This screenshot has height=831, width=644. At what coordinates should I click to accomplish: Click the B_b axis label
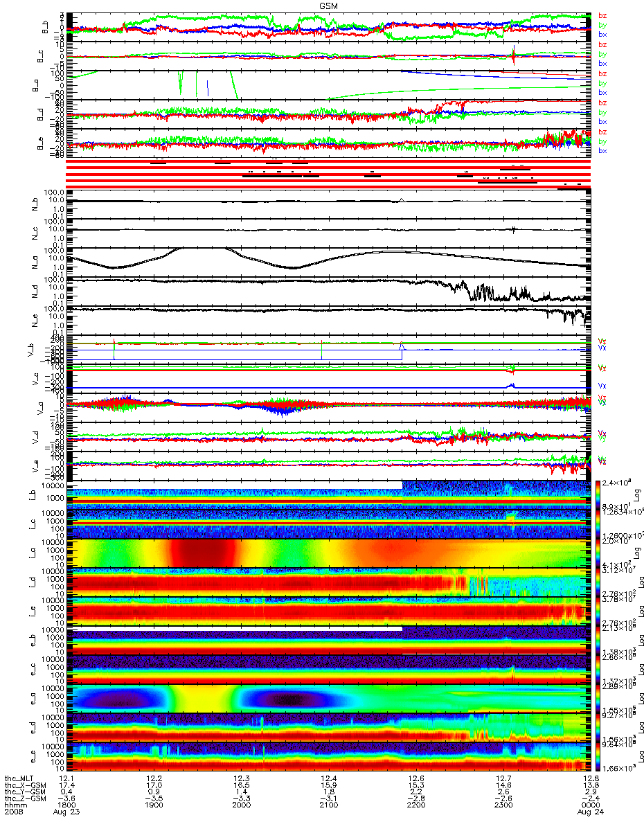pyautogui.click(x=46, y=27)
